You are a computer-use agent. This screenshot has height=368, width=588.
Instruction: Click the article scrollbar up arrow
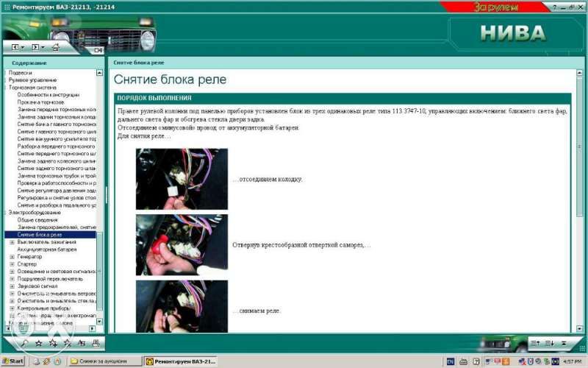[579, 72]
